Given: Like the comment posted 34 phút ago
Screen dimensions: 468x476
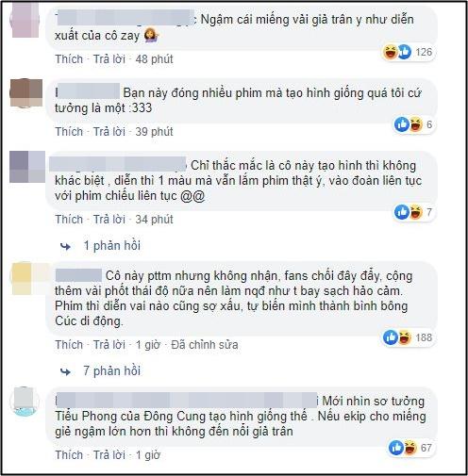Looking at the screenshot, I should tap(69, 220).
